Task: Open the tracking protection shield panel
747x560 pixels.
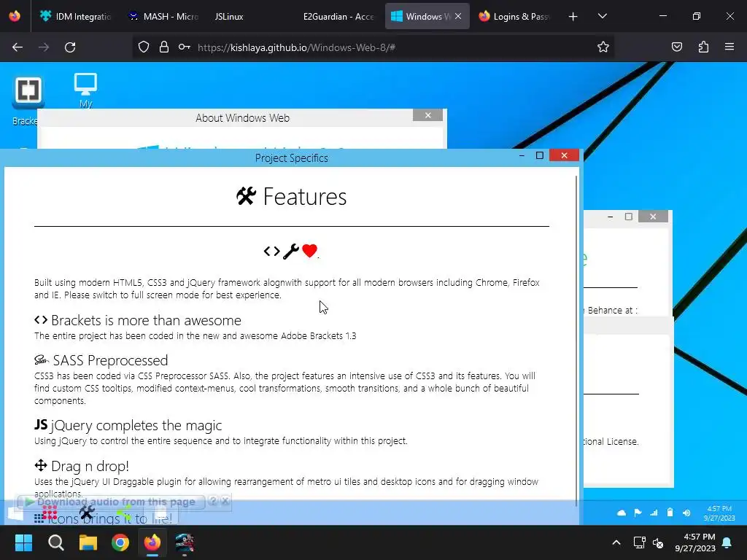Action: tap(144, 47)
